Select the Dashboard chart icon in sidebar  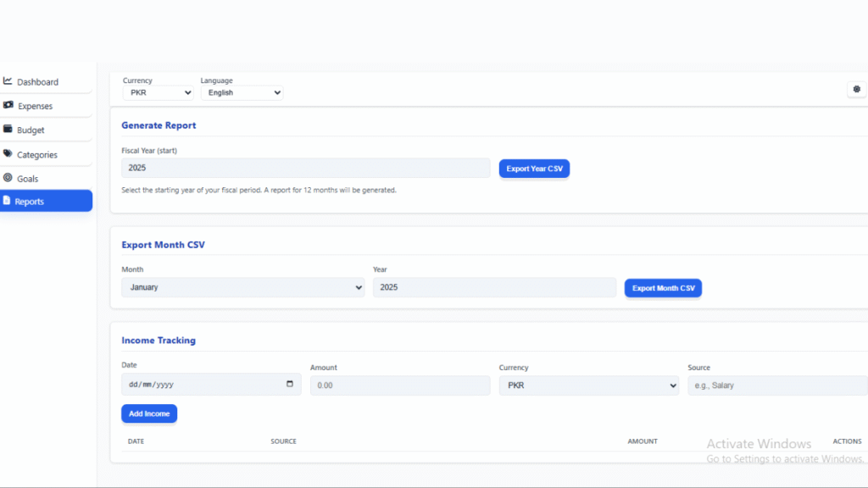tap(10, 81)
